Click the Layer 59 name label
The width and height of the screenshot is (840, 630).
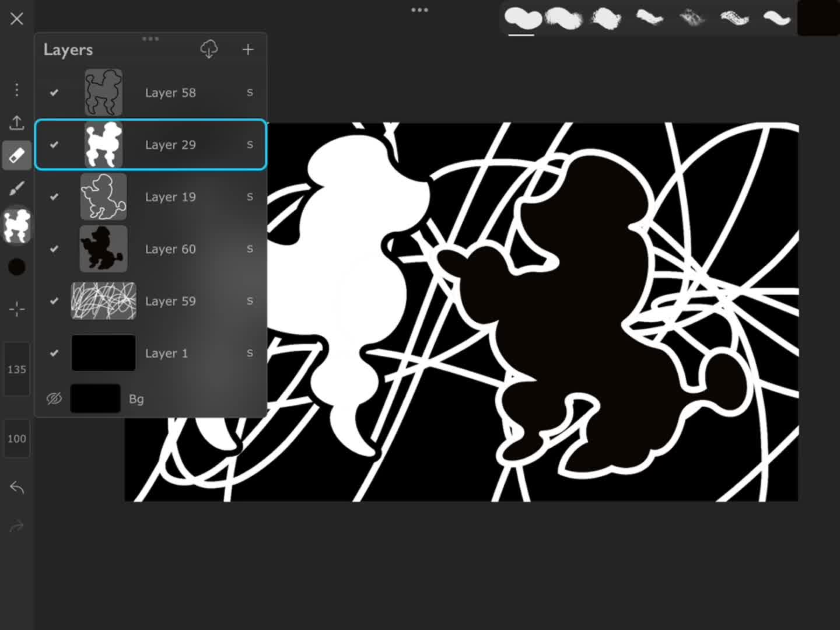coord(170,301)
